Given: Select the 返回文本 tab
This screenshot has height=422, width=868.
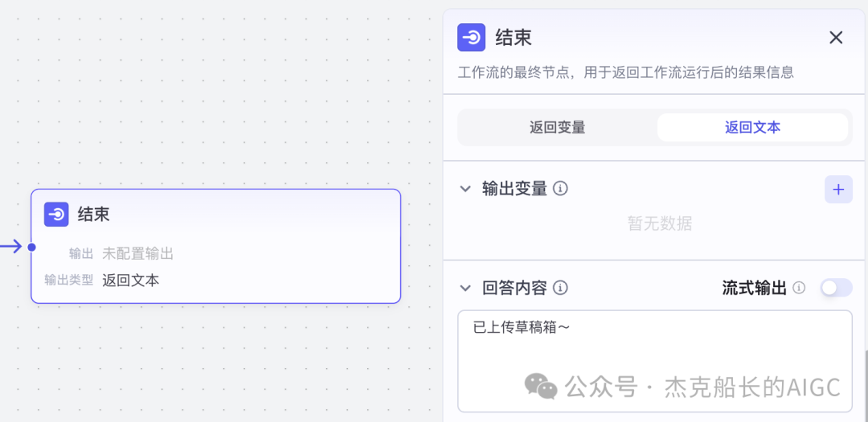Looking at the screenshot, I should [752, 127].
